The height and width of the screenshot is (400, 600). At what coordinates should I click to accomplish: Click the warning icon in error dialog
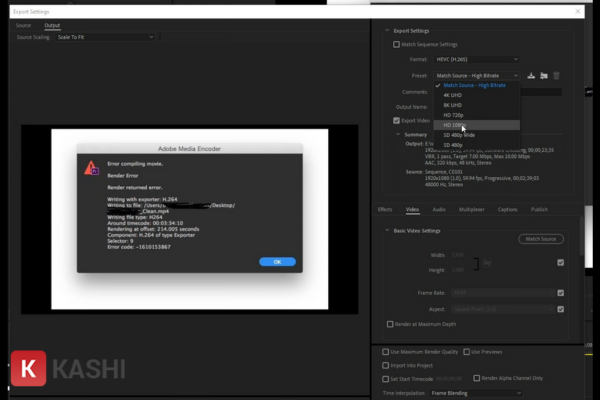(92, 168)
